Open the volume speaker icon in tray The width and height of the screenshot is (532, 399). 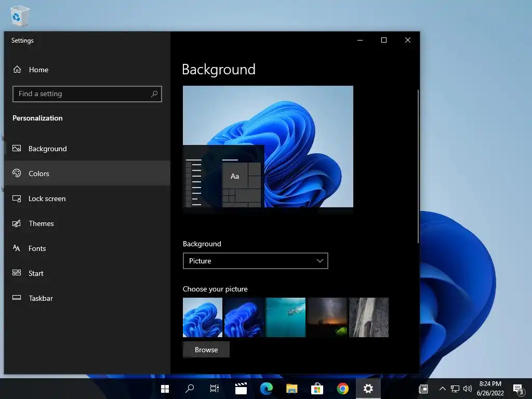[467, 389]
